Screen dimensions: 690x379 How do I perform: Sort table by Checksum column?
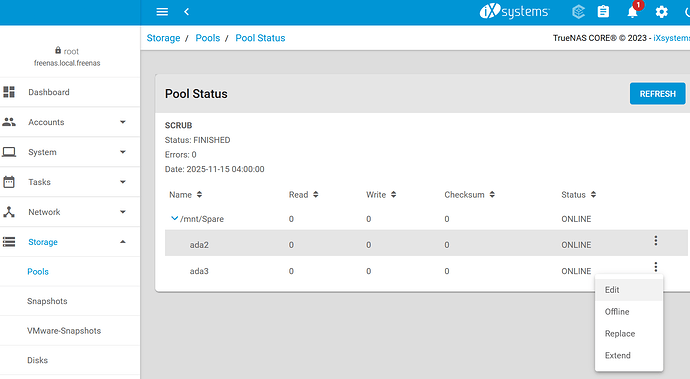click(469, 195)
